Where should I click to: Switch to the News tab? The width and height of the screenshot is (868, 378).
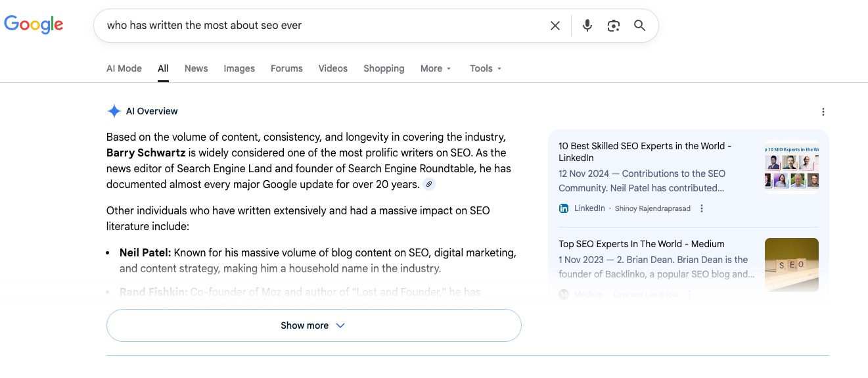click(196, 68)
